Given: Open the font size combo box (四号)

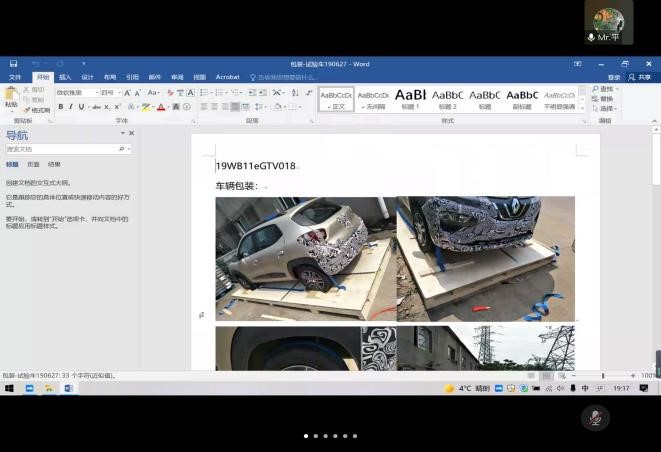Looking at the screenshot, I should click(111, 92).
